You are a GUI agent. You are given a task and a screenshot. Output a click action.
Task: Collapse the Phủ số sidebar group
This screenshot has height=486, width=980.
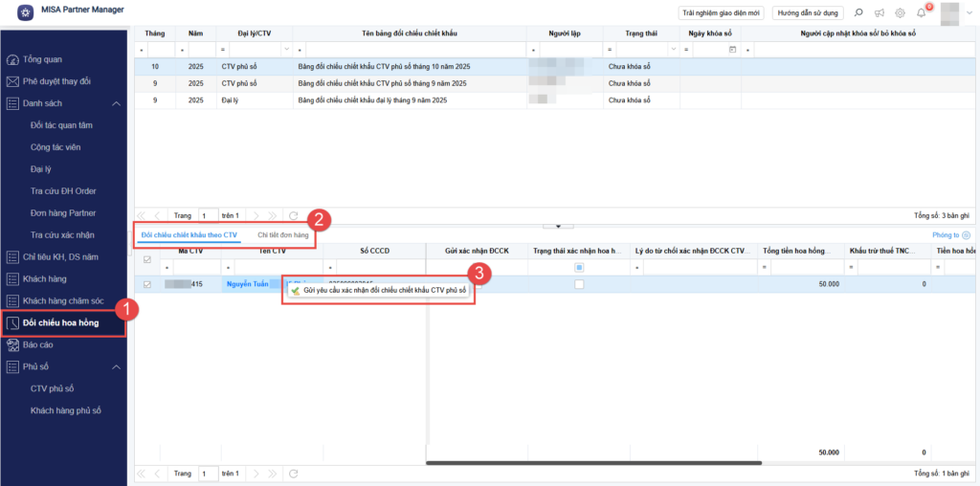(116, 366)
